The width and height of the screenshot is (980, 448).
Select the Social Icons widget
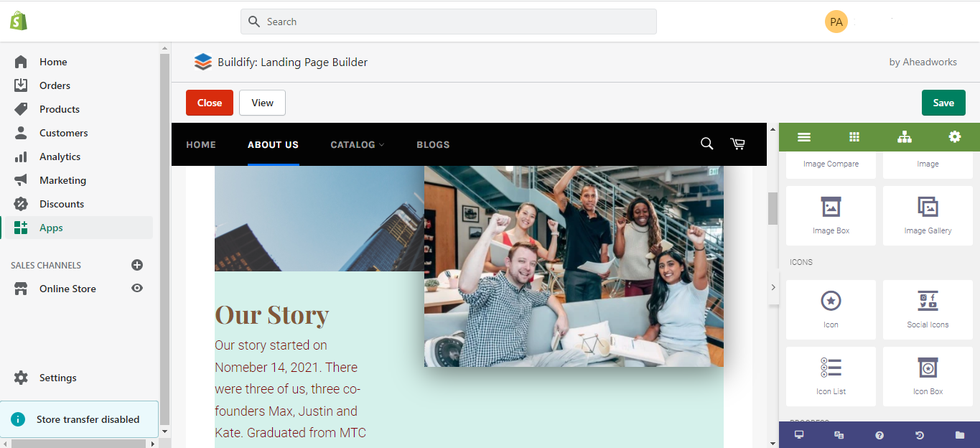coord(928,309)
